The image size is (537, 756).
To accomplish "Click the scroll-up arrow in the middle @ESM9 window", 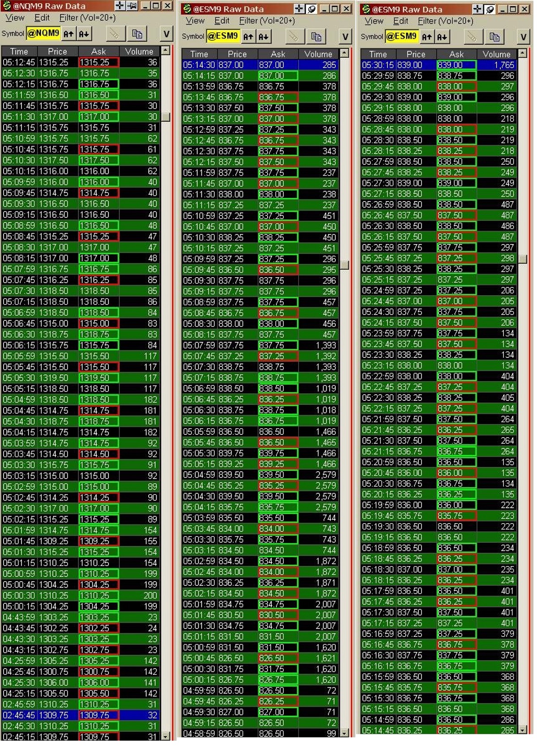I will [345, 53].
